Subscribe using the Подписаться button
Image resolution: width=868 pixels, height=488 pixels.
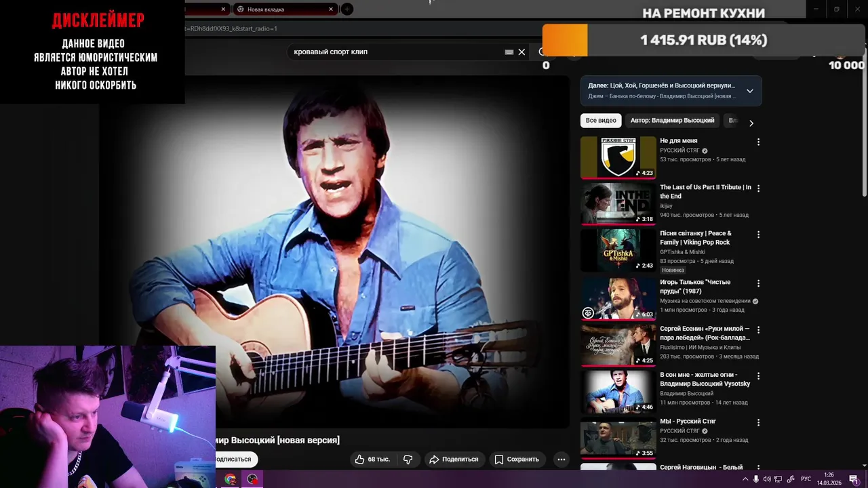point(235,460)
